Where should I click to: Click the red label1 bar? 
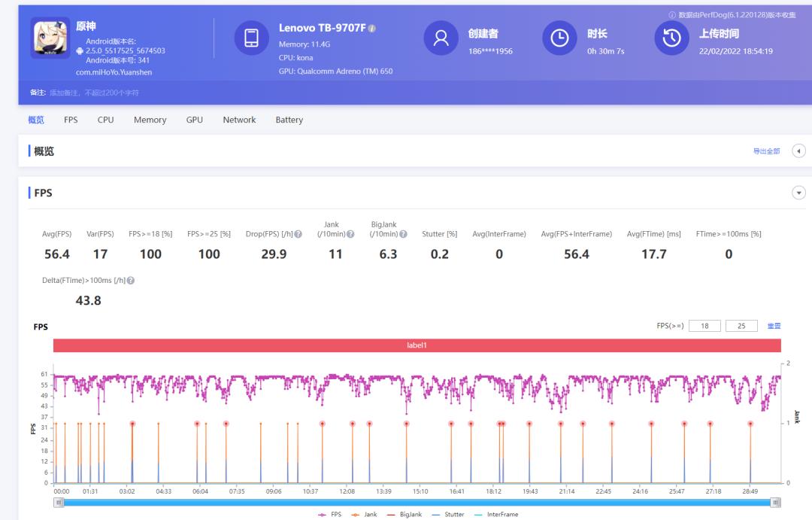[417, 345]
